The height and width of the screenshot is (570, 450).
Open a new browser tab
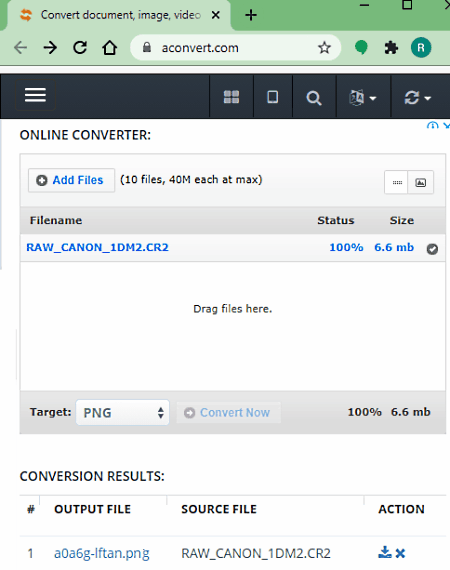click(x=251, y=15)
